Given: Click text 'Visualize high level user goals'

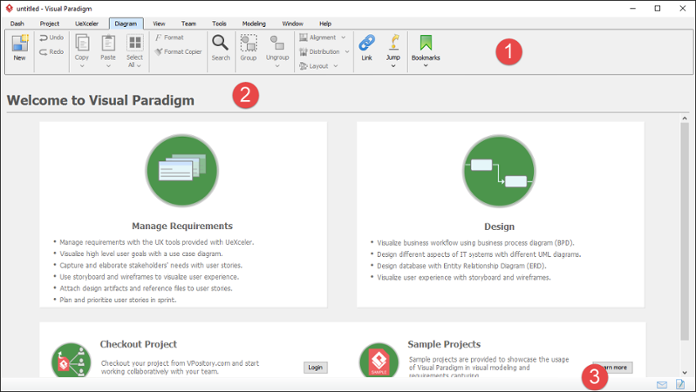Looking at the screenshot, I should click(x=104, y=254).
